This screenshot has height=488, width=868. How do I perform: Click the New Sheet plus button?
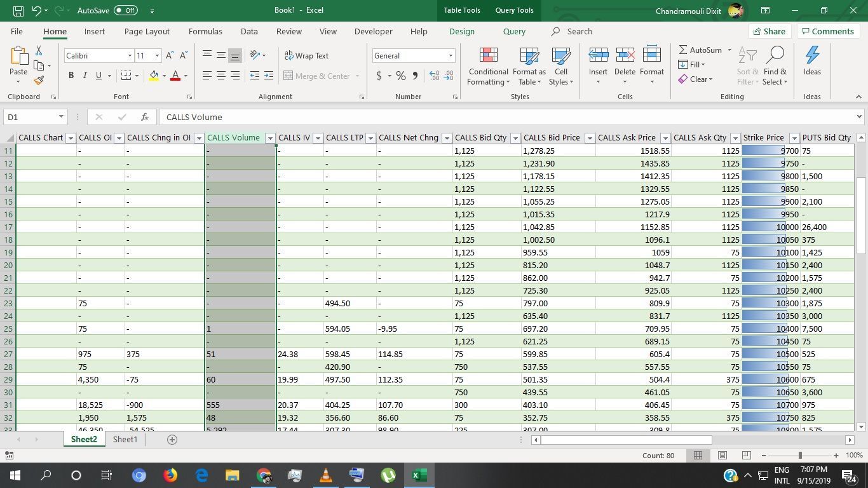[x=170, y=439]
